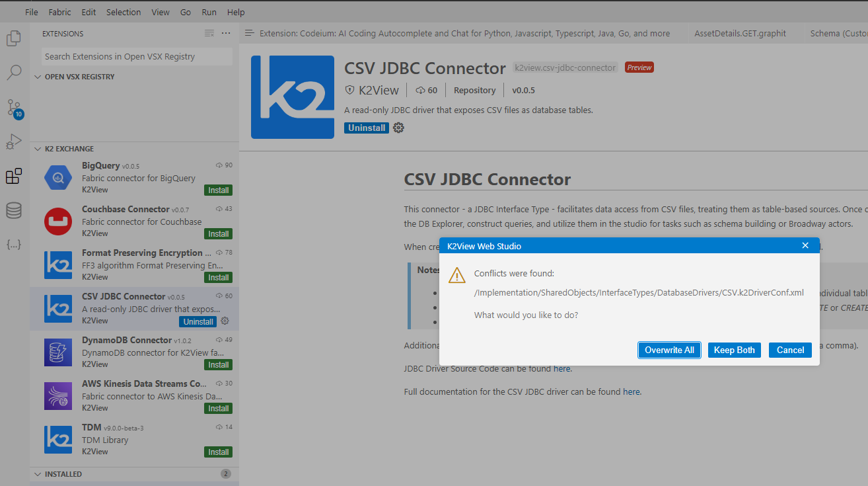
Task: Open the Fabric menu
Action: 59,12
